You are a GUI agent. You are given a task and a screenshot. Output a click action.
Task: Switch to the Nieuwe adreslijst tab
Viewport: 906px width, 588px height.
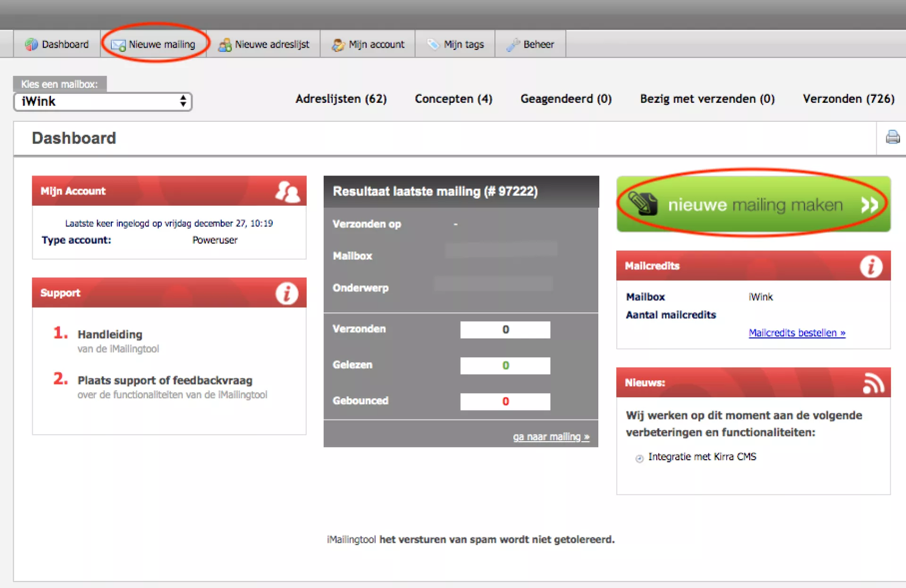tap(263, 44)
